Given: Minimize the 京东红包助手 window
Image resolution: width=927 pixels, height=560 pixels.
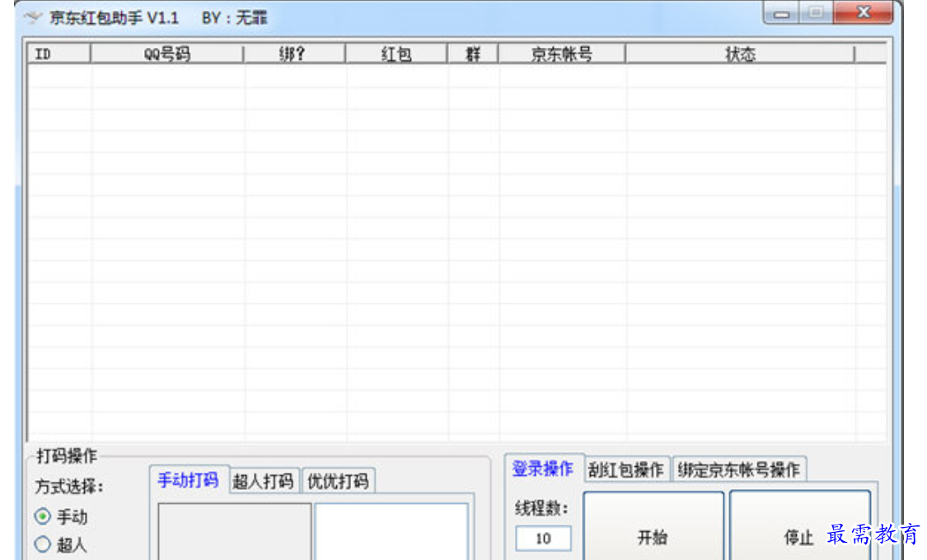Looking at the screenshot, I should tap(782, 13).
